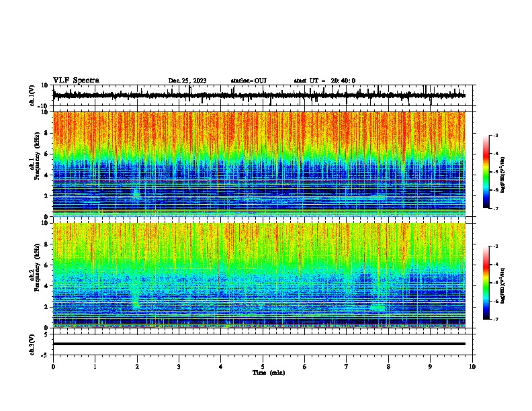Click the flat ch.3 voltage trace line
This screenshot has width=532, height=411.
259,344
